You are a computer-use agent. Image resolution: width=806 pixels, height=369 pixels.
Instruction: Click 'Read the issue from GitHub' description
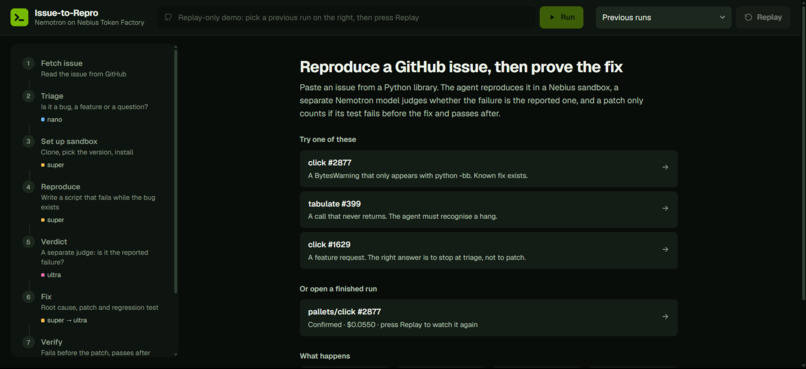coord(83,74)
